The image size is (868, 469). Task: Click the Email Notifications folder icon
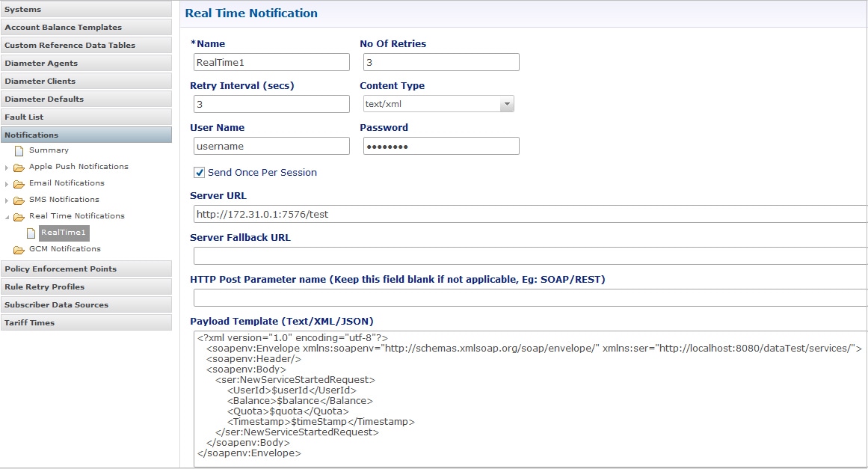pos(19,183)
